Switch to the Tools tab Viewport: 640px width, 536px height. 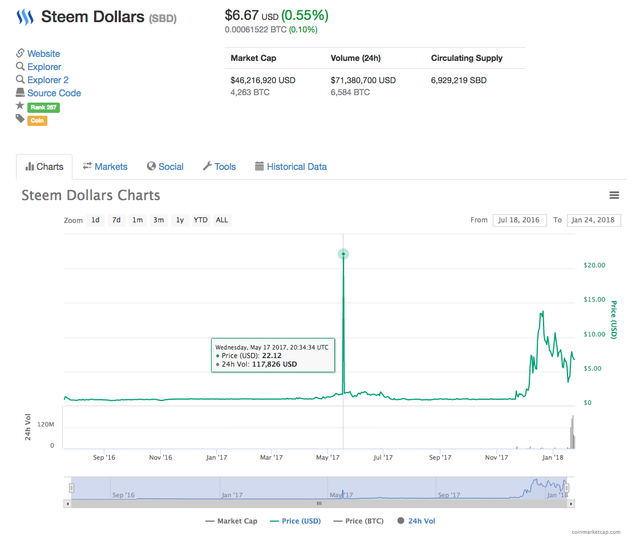click(220, 167)
